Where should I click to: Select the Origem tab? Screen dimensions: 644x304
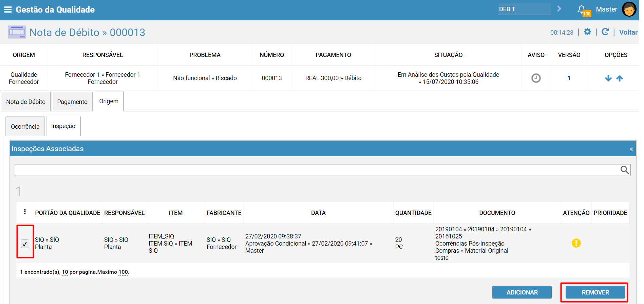click(109, 101)
